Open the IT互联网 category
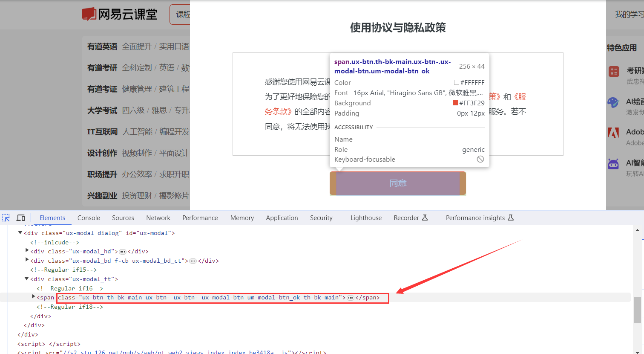This screenshot has width=644, height=354. click(102, 132)
